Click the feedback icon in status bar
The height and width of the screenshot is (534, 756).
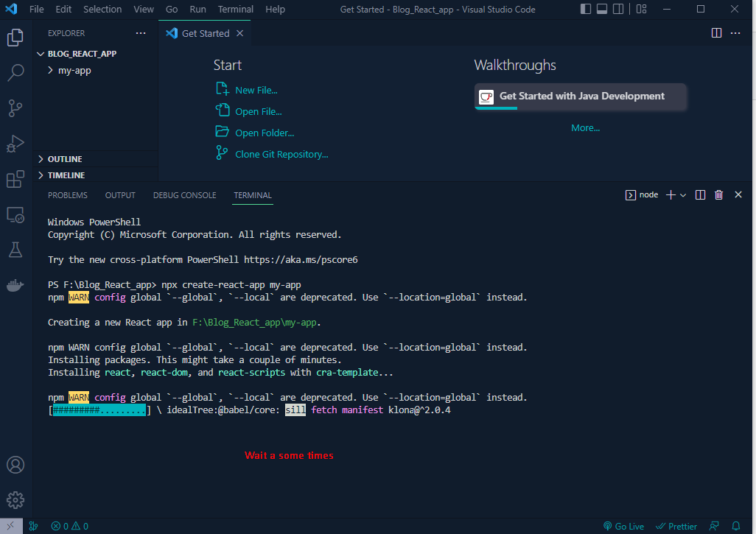click(714, 527)
